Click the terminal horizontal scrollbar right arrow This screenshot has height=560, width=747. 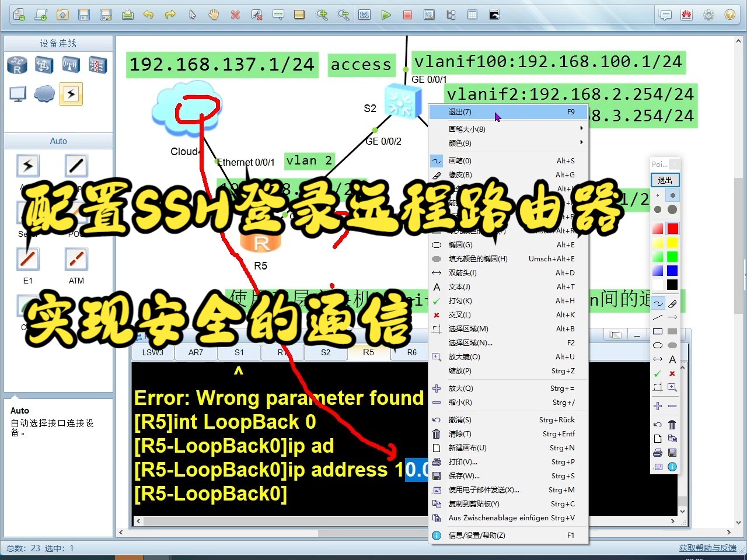[x=673, y=521]
